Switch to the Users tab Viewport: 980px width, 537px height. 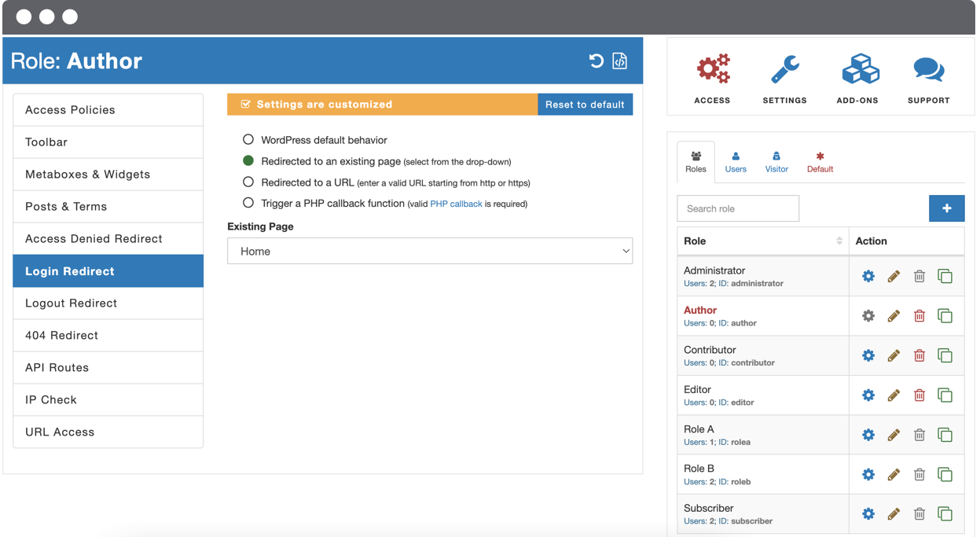click(x=736, y=161)
